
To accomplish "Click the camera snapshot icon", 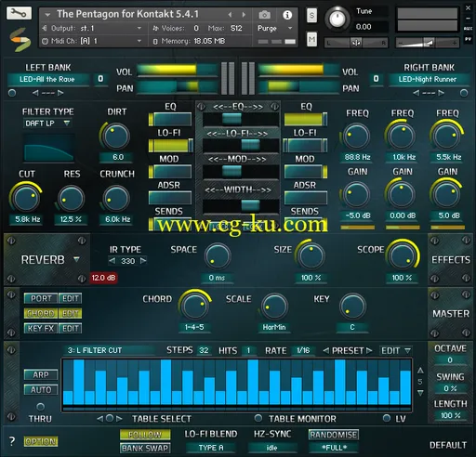I will coord(264,14).
